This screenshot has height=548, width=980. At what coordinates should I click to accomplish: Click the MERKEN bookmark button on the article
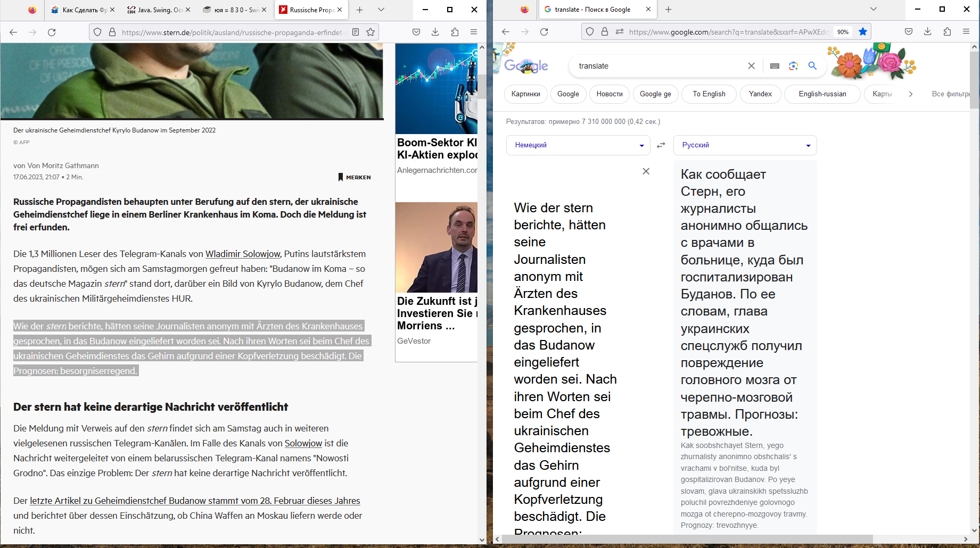(355, 177)
